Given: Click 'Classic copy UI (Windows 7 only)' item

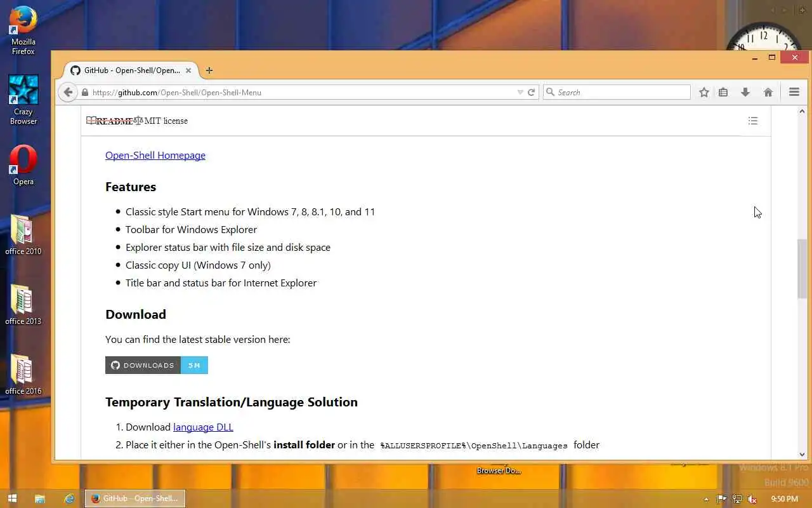Looking at the screenshot, I should click(198, 265).
